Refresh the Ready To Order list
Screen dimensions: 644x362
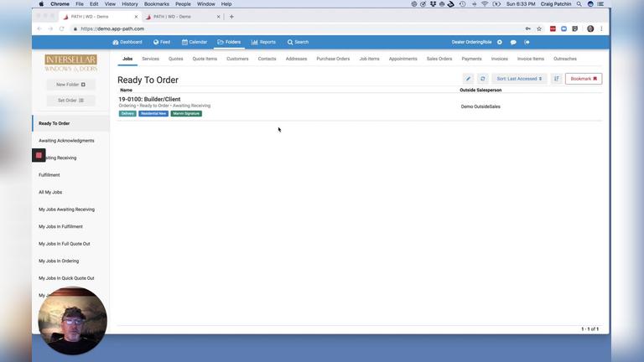tap(483, 79)
